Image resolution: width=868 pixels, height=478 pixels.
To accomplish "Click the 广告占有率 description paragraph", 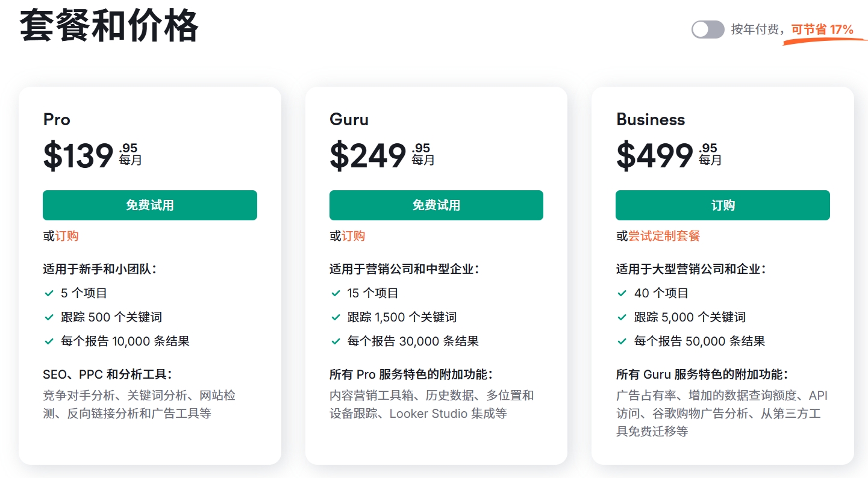I will pos(722,414).
